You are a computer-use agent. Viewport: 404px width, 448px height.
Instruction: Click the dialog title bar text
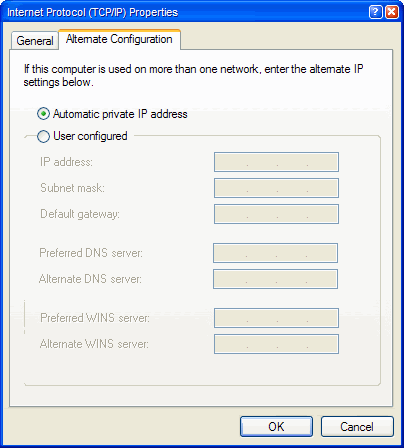[x=92, y=12]
